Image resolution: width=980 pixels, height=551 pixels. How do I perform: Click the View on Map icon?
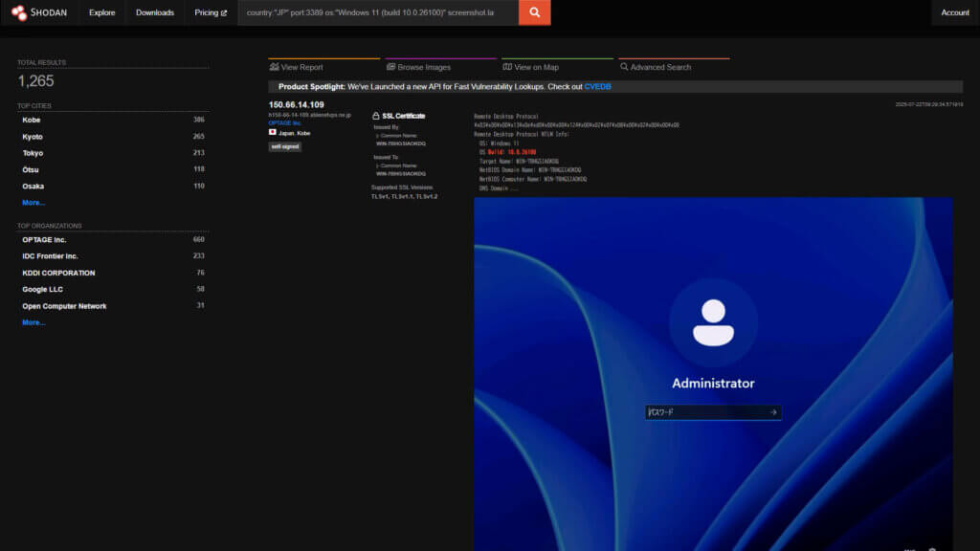click(x=507, y=66)
